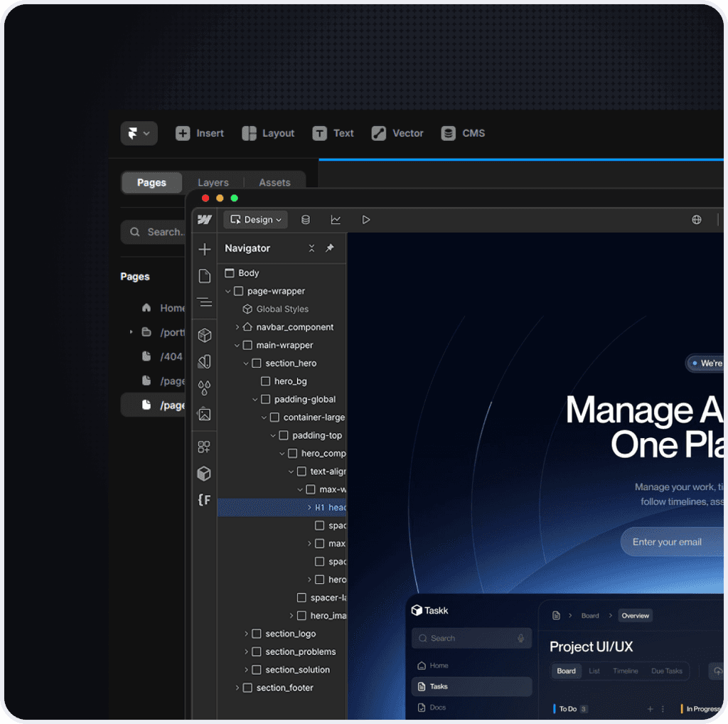
Task: Expand the section_solution node
Action: pyautogui.click(x=246, y=670)
